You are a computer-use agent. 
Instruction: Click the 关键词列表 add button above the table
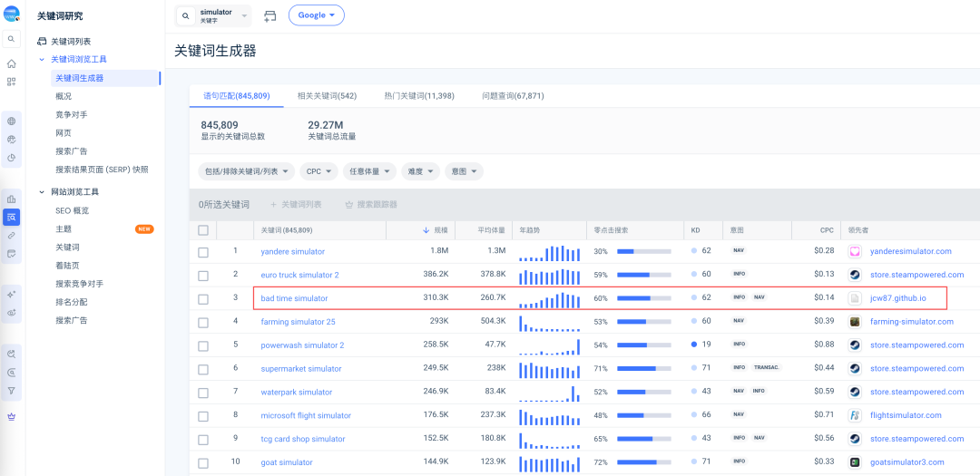pos(296,204)
